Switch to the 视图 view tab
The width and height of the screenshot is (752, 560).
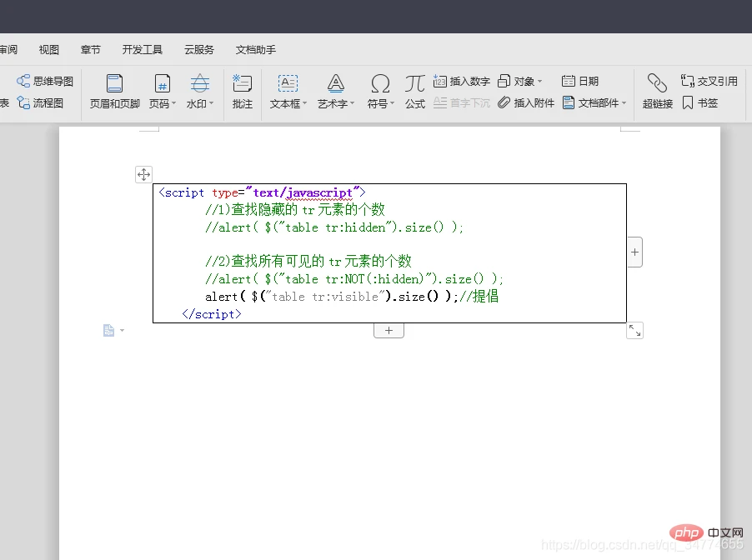(x=49, y=49)
